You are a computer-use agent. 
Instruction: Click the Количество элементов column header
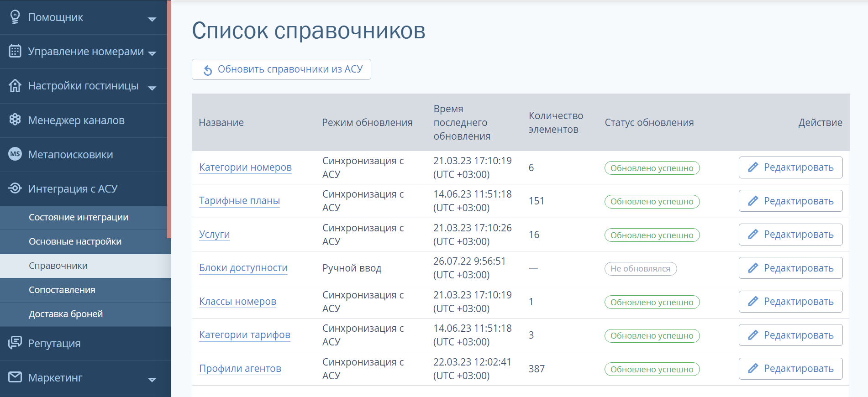(x=556, y=123)
